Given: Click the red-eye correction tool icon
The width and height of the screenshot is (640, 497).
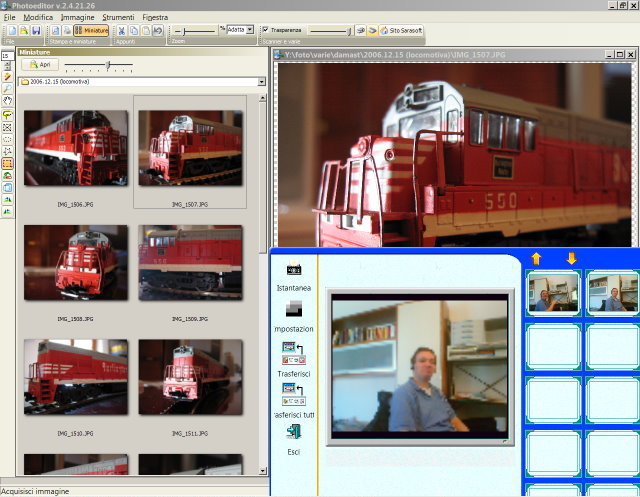Looking at the screenshot, I should tap(7, 176).
